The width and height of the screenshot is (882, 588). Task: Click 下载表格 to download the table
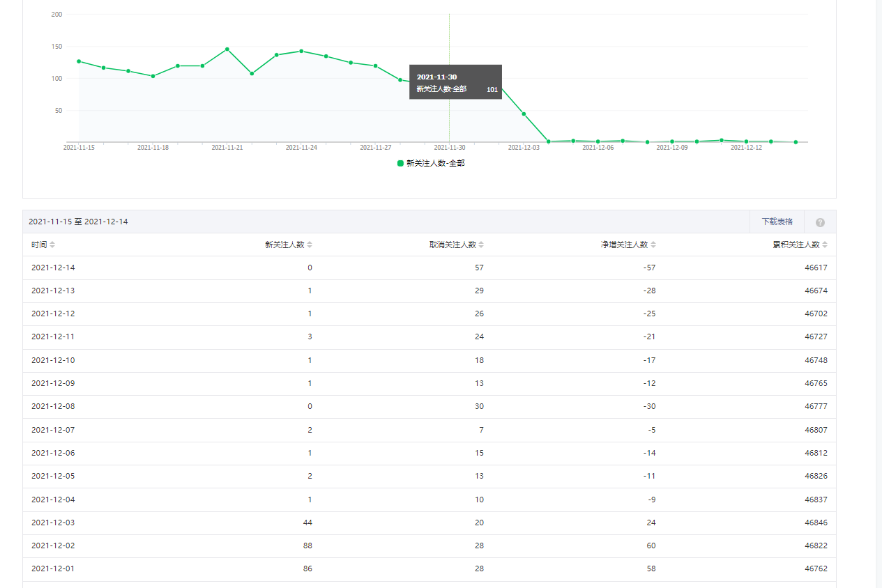pos(777,222)
